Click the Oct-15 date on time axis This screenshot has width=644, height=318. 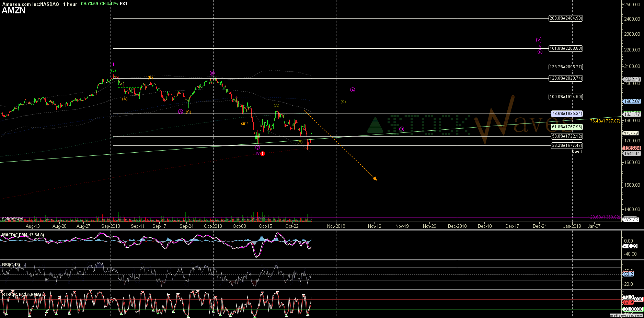(x=265, y=226)
